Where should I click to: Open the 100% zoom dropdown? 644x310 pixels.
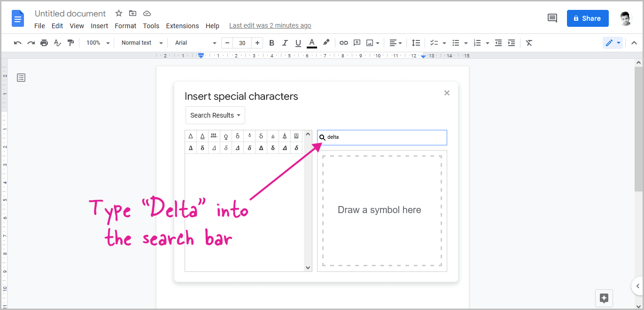pyautogui.click(x=96, y=42)
